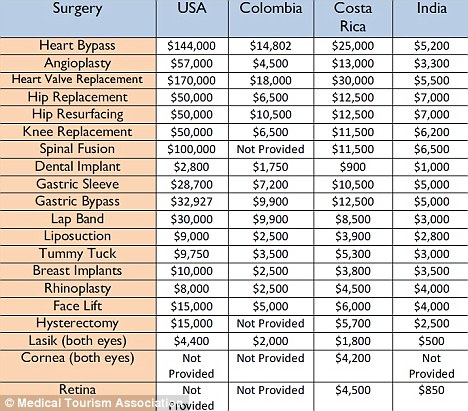Select the Lap Band row label
468x411 pixels.
coord(77,219)
